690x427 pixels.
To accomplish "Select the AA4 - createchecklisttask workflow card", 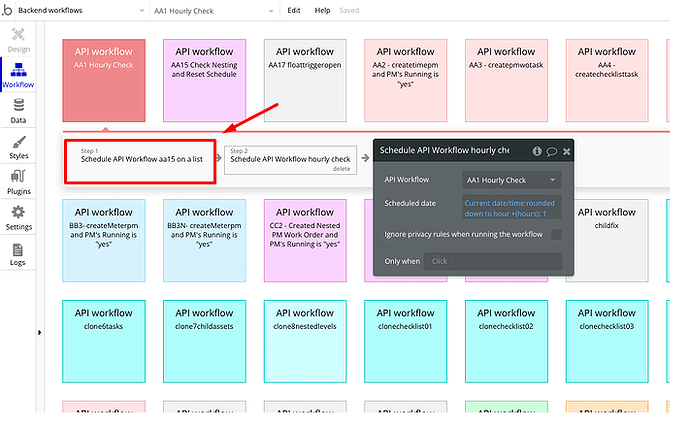I will point(607,80).
